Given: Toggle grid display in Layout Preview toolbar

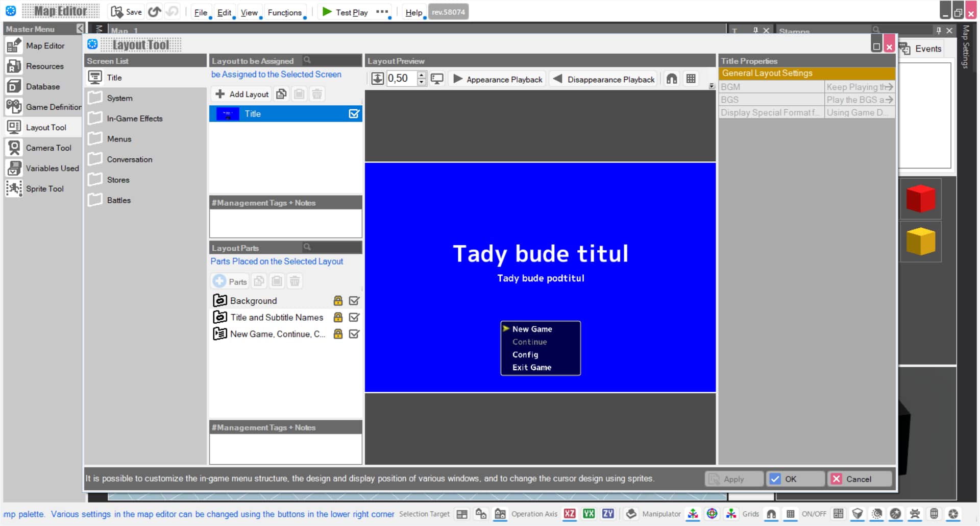Looking at the screenshot, I should (x=691, y=79).
